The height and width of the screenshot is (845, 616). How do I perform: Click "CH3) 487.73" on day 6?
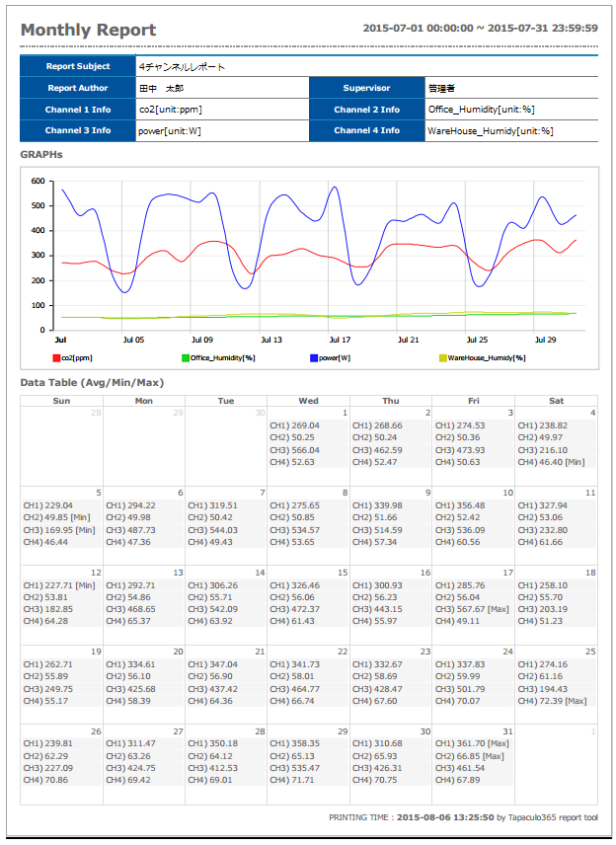[x=131, y=530]
